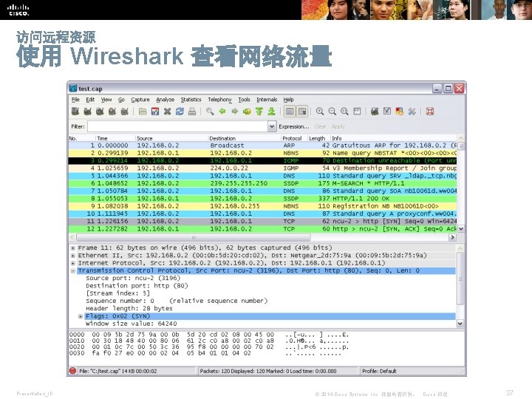Edit display filters icon
This screenshot has width=532, height=399.
387,112
